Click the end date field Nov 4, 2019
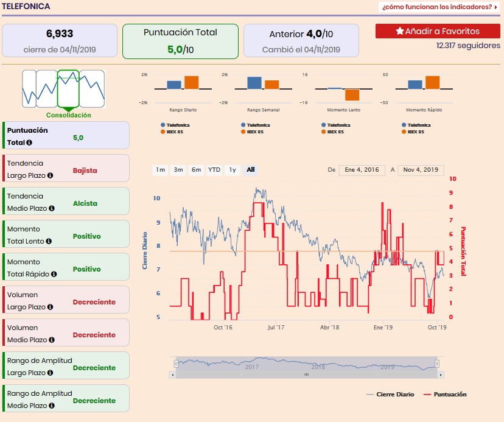Screen dimensions: 504x422 421,170
